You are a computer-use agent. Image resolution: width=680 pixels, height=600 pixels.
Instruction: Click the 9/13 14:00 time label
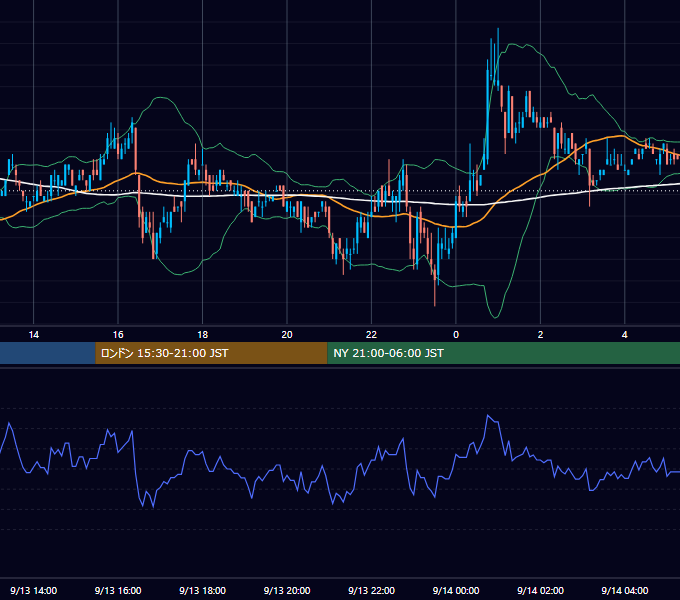33,590
